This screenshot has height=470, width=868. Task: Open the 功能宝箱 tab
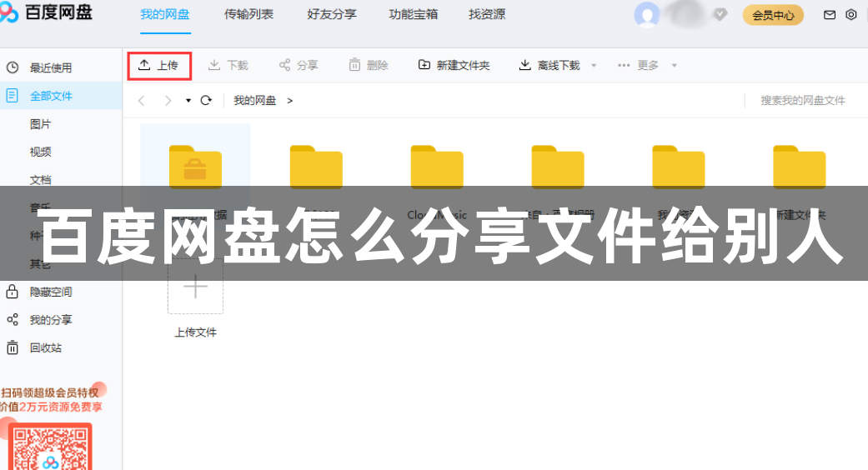[413, 14]
